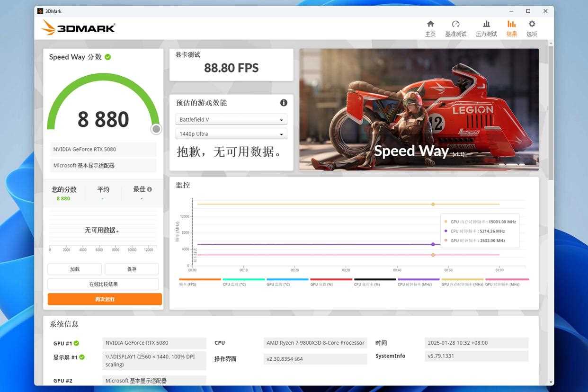Toggle the CPU 温度 (°C) legend
Viewport: 588px width, 392px height.
tap(243, 282)
